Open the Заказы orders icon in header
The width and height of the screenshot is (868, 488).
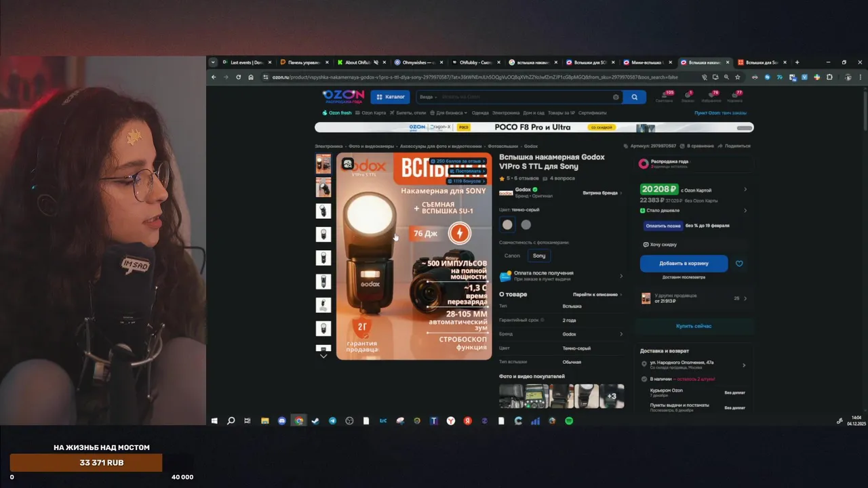point(688,96)
